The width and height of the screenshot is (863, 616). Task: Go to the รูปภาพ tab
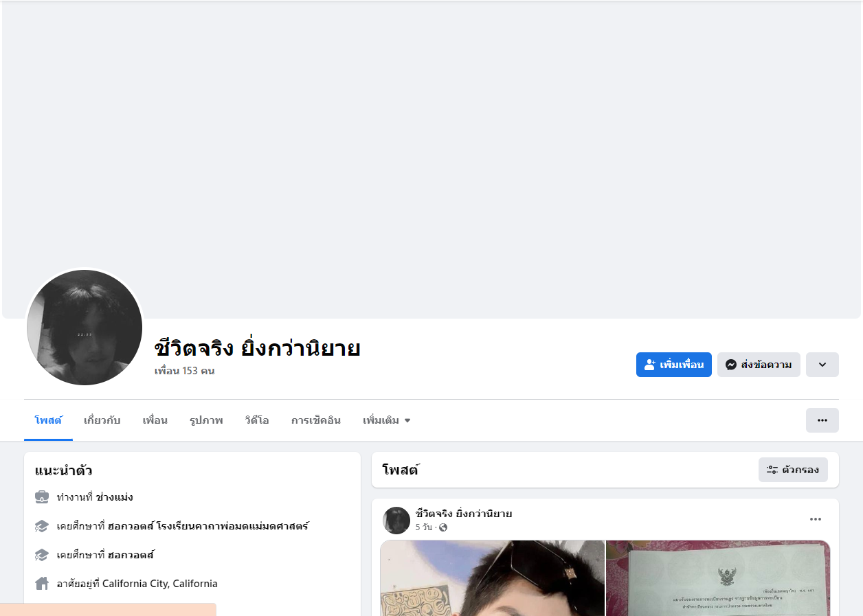pyautogui.click(x=206, y=420)
